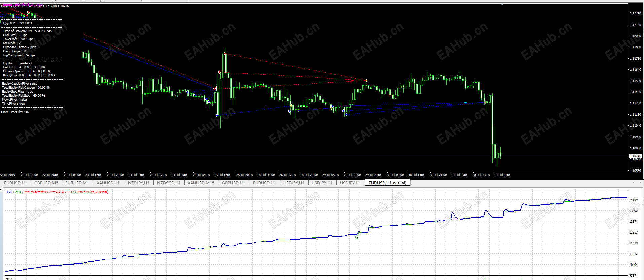644x280 pixels.
Task: Click the 'NewsFilter : false' line
Action: 14,100
